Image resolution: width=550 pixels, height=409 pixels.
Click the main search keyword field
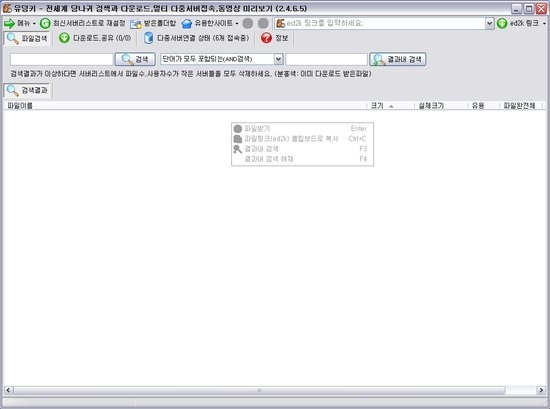coord(61,59)
